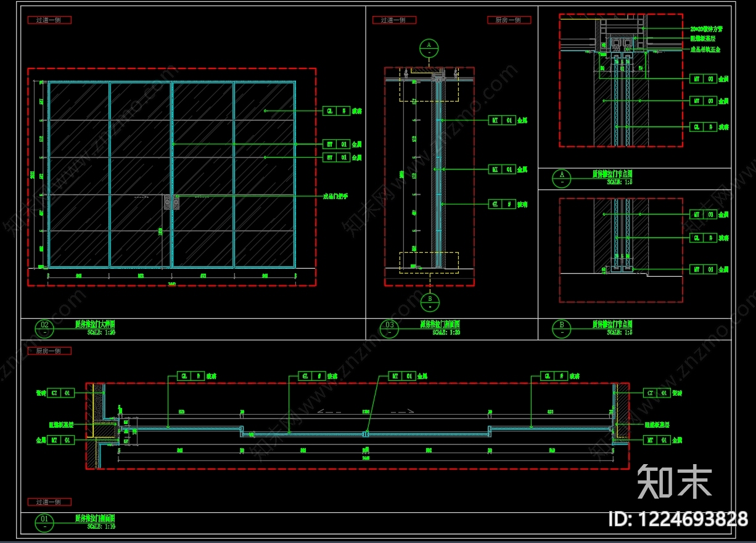This screenshot has width=756, height=543.
Task: Click the drawing number bubble 02
Action: (x=44, y=329)
